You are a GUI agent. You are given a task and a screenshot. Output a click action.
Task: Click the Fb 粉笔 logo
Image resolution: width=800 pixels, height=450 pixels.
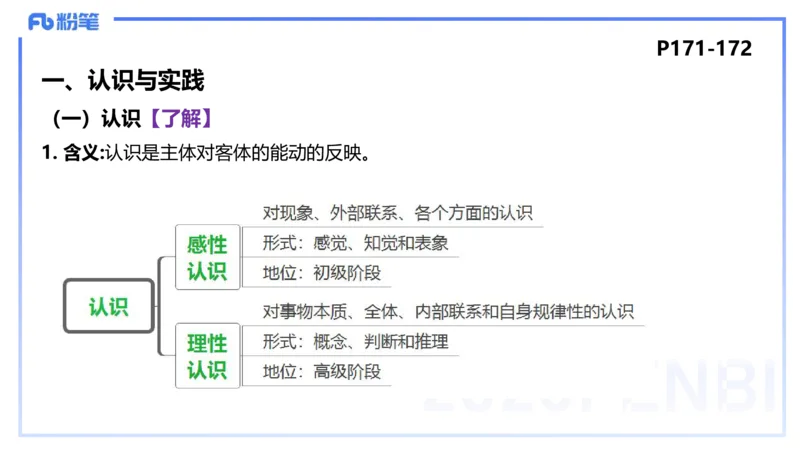point(64,22)
